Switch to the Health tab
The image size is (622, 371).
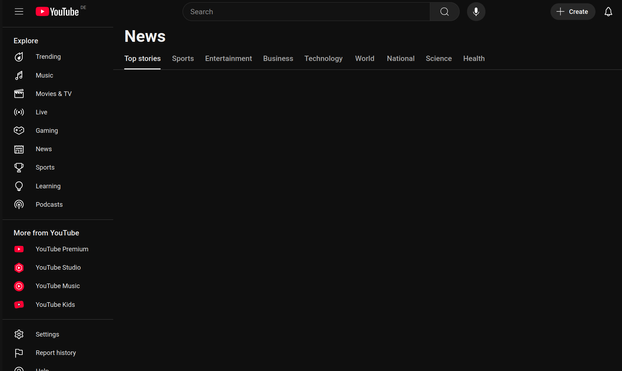pyautogui.click(x=474, y=59)
